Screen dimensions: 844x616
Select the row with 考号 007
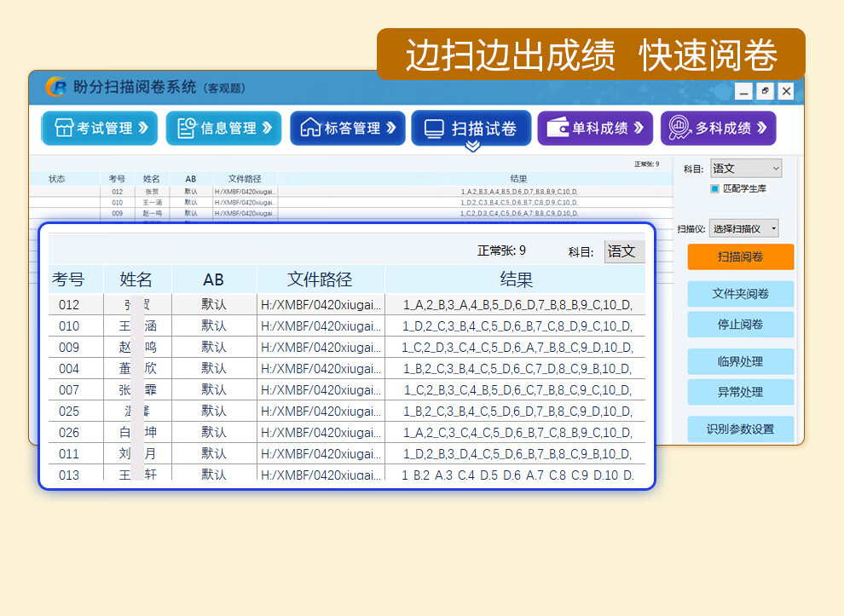(x=347, y=389)
